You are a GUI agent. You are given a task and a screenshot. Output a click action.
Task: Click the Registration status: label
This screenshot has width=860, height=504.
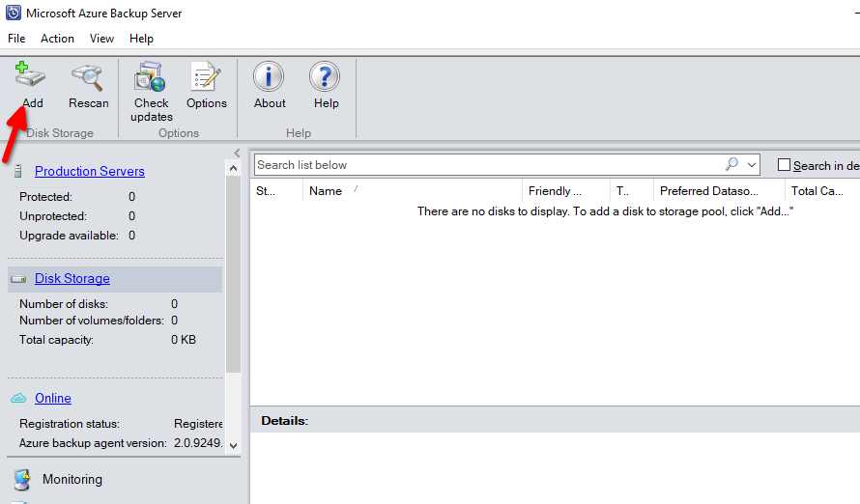70,424
